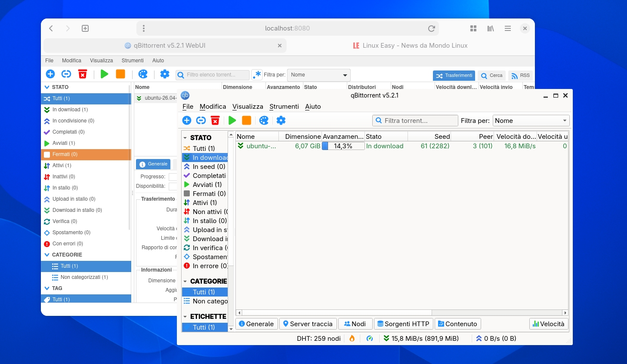627x364 pixels.
Task: Toggle WebUI regex filter asterisk icon
Action: (x=257, y=75)
